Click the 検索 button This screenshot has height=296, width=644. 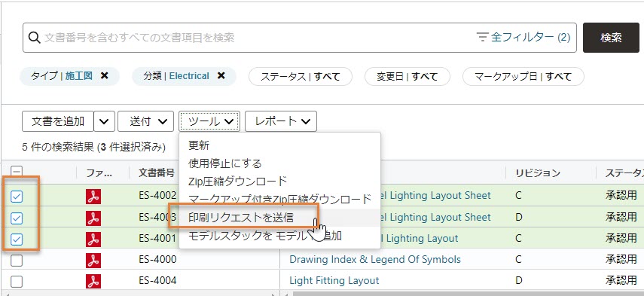pos(611,38)
